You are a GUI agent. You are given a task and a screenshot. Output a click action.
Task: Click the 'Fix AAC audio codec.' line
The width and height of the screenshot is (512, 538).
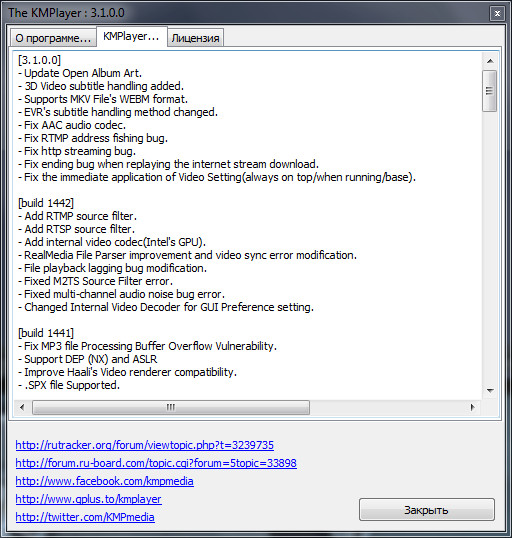click(72, 125)
